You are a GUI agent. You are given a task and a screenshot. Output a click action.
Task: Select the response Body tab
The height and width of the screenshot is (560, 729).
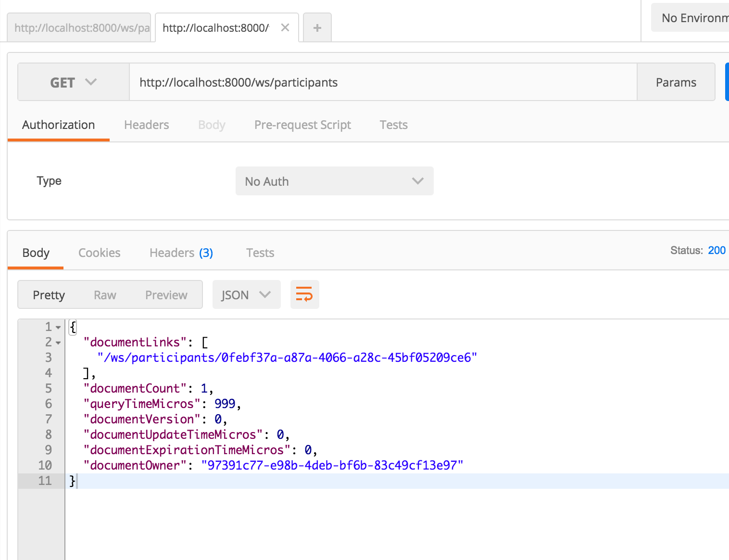point(36,253)
